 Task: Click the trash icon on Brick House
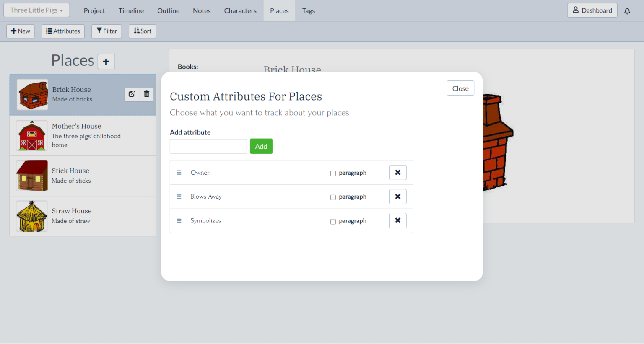pyautogui.click(x=146, y=94)
